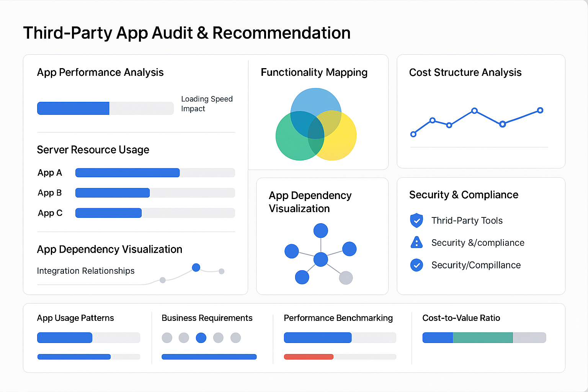Click the checkmark circle by Security/Compillance
This screenshot has width=588, height=392.
pyautogui.click(x=416, y=265)
